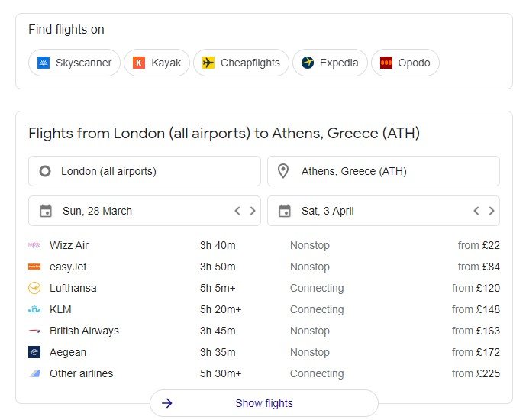This screenshot has width=526, height=420.
Task: Click the destination map pin icon
Action: click(x=283, y=171)
